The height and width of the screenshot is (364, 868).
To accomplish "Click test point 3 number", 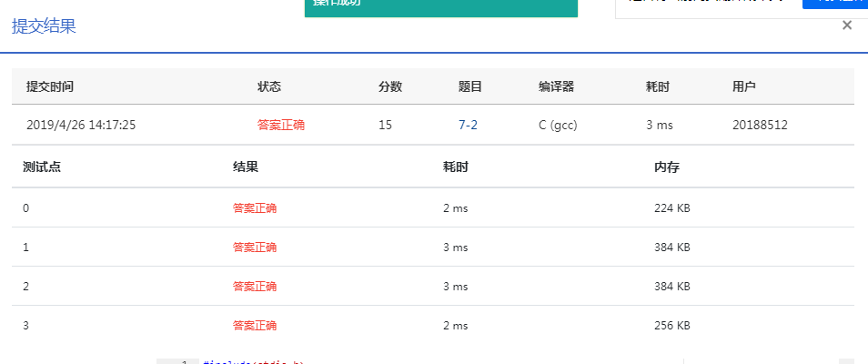I will (26, 325).
